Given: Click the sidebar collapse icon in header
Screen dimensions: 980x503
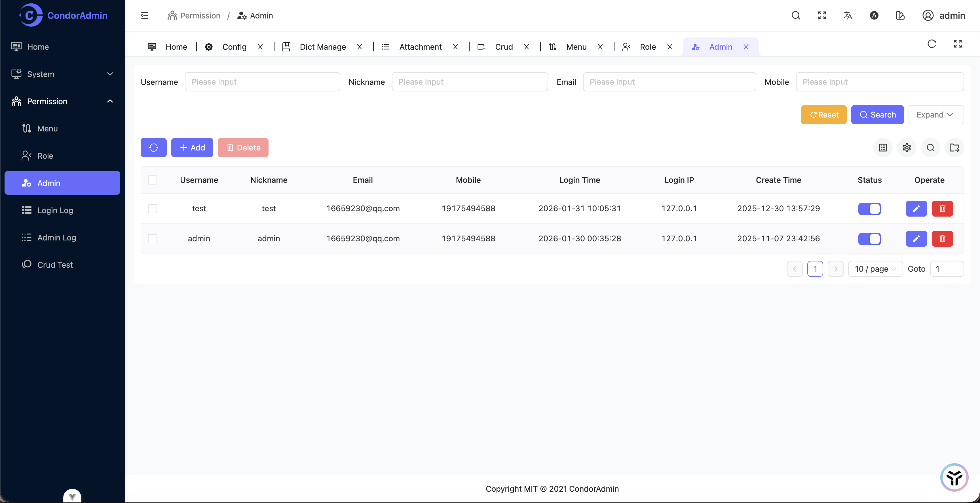Looking at the screenshot, I should point(145,16).
